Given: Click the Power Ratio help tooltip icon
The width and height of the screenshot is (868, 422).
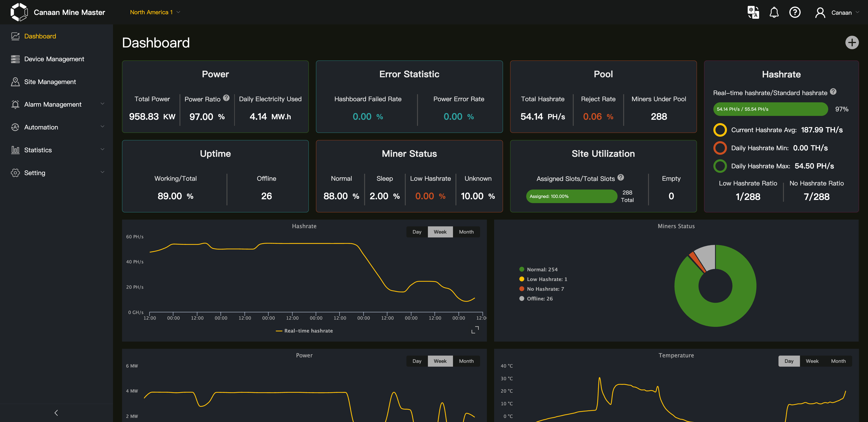Looking at the screenshot, I should [226, 98].
